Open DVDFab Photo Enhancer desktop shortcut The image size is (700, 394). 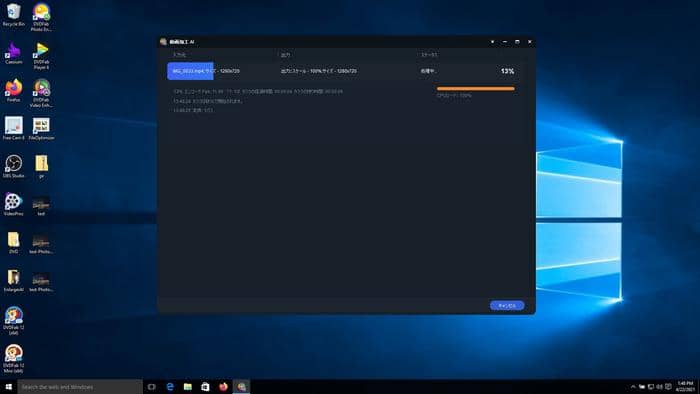41,17
